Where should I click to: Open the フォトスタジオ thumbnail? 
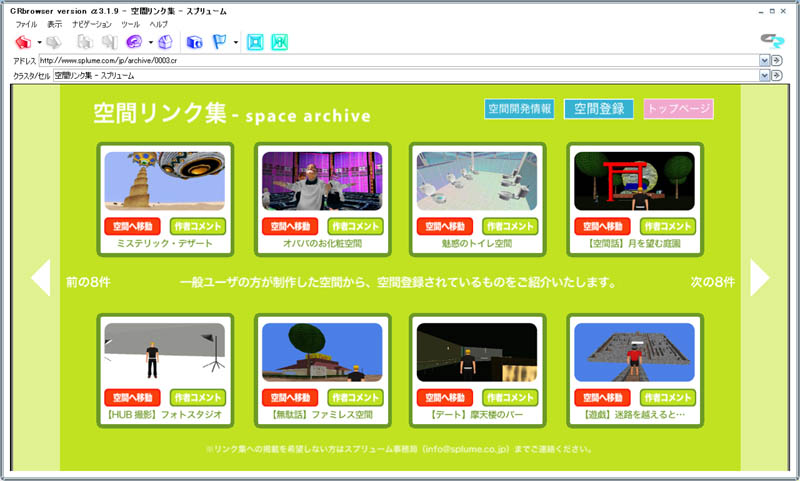coord(165,352)
